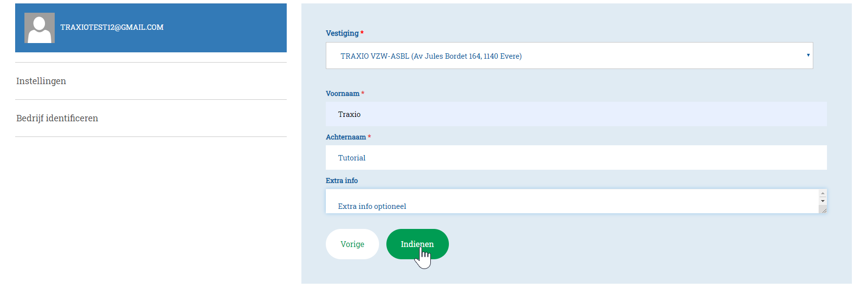Focus the Achternaam field containing Tutorial
This screenshot has width=868, height=293.
[575, 158]
